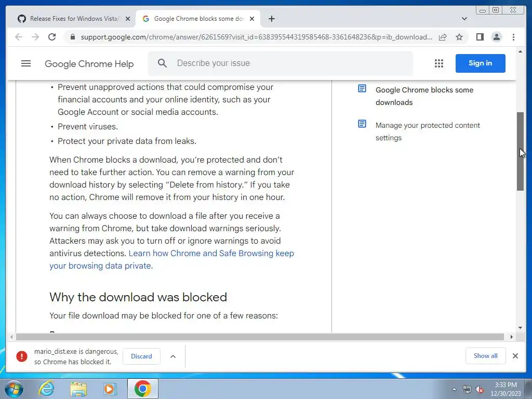Share this page via address bar icon
Image resolution: width=532 pixels, height=399 pixels.
click(443, 37)
